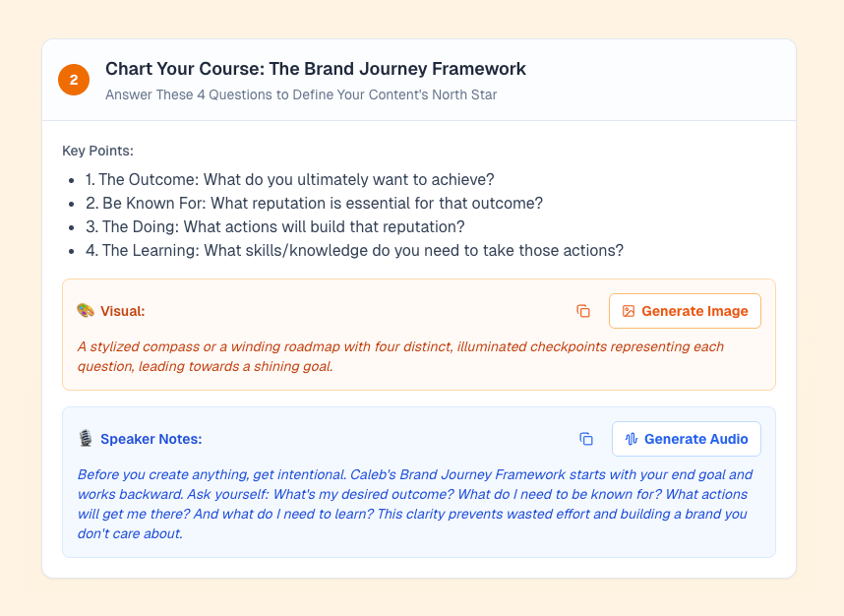The width and height of the screenshot is (844, 616).
Task: Click the speaker notes paragraph text
Action: click(x=415, y=504)
